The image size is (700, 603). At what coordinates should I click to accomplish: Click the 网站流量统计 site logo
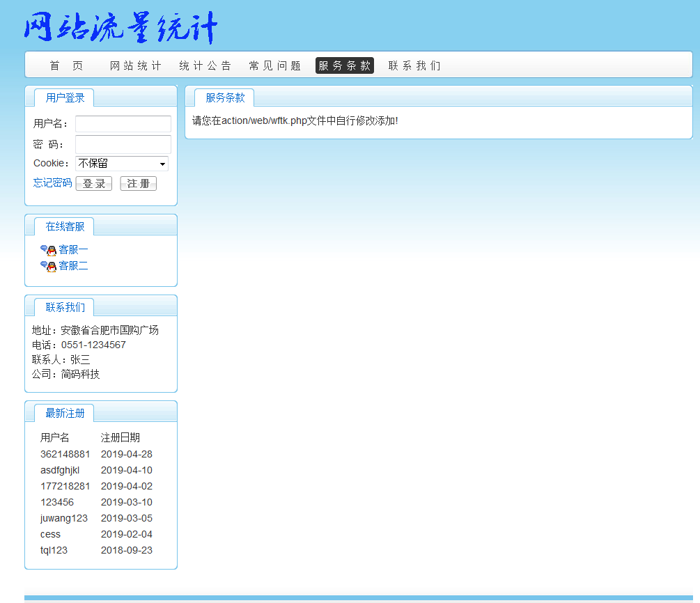point(121,29)
